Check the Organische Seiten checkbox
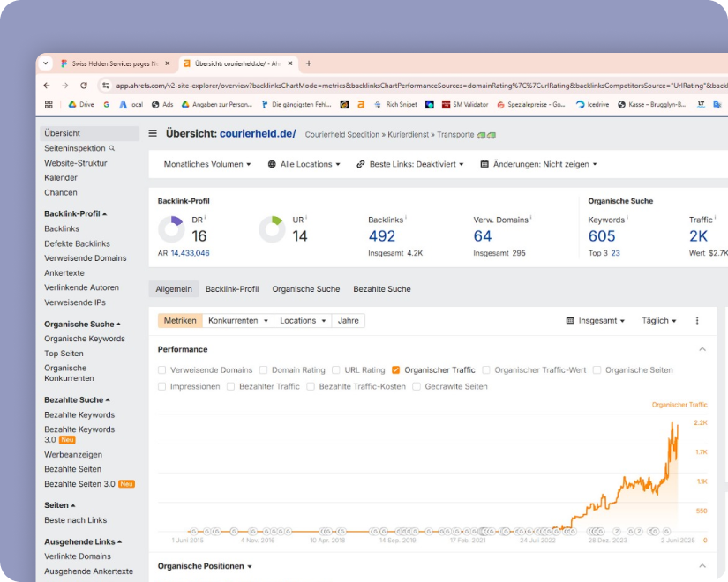Screen dimensions: 728x582 pos(597,369)
